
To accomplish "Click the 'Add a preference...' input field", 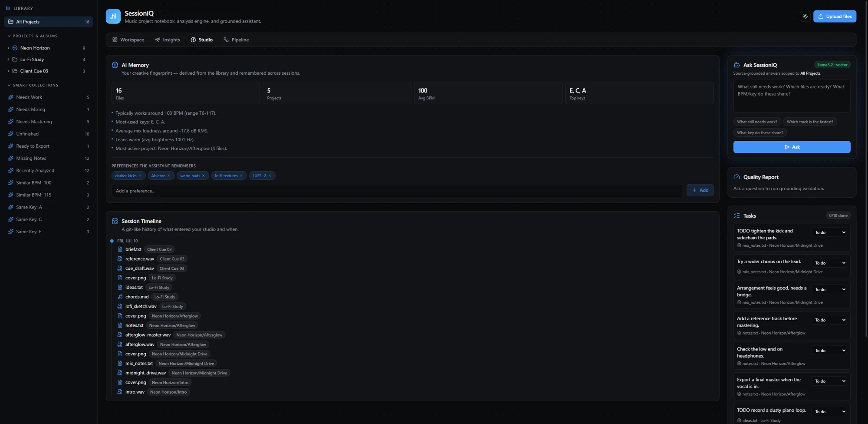I will [x=397, y=191].
